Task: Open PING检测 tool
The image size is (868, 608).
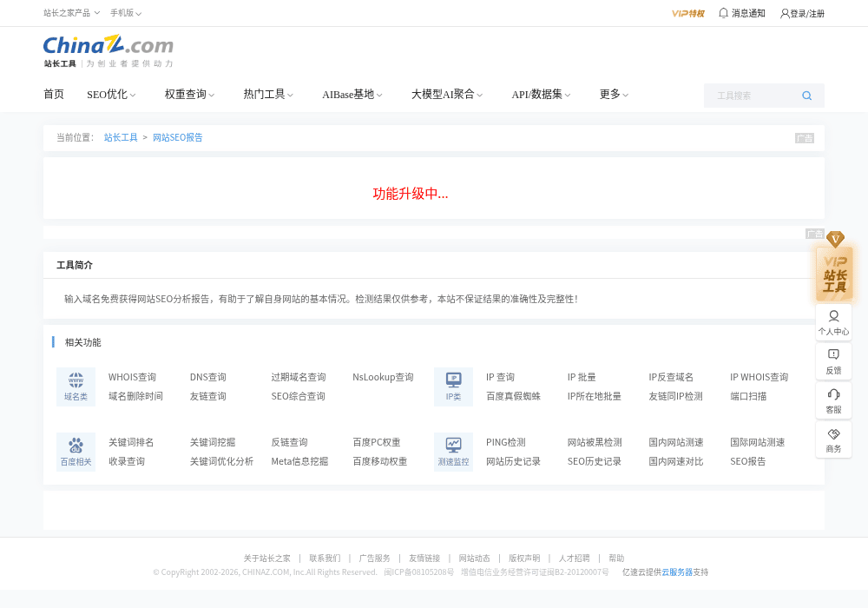Action: tap(506, 442)
